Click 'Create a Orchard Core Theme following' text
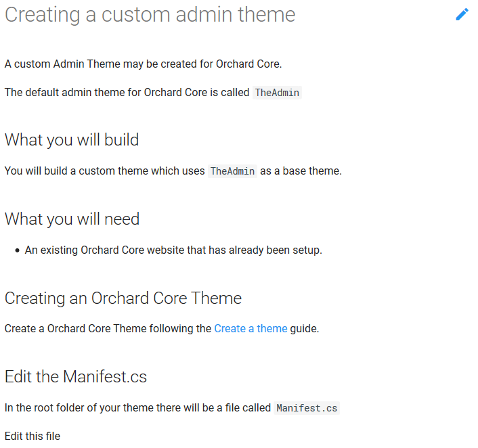Screen dimensions: 478x448 108,328
